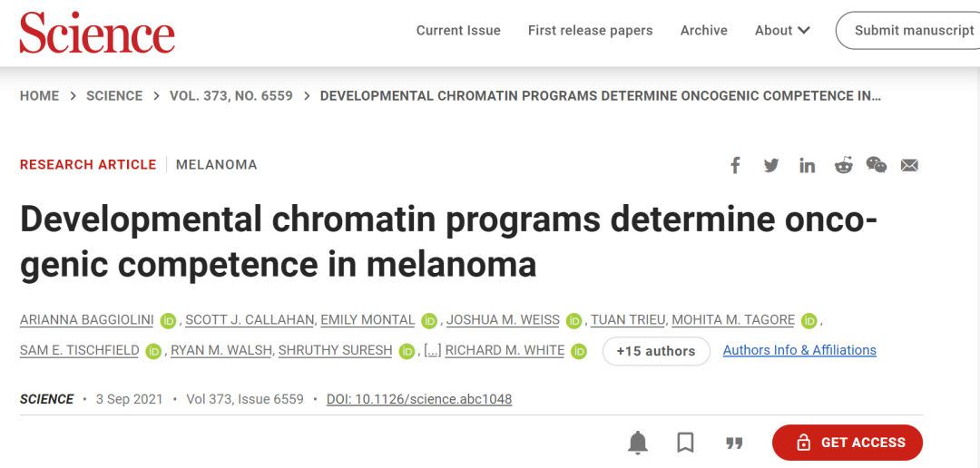The image size is (980, 468).
Task: Share article on Twitter
Action: coord(771,166)
